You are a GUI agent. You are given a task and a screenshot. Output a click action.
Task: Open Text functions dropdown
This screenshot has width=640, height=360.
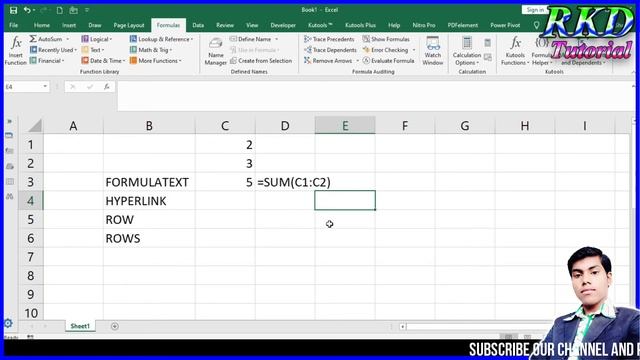93,50
